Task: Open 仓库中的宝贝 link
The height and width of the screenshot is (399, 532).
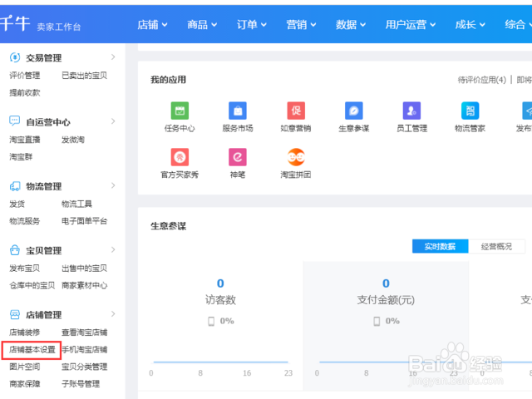Action: (32, 285)
